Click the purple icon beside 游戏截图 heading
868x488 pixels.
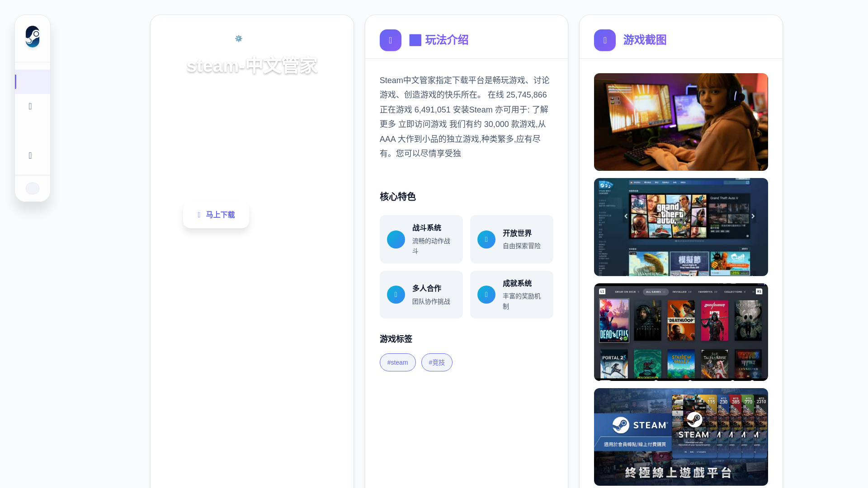click(605, 40)
